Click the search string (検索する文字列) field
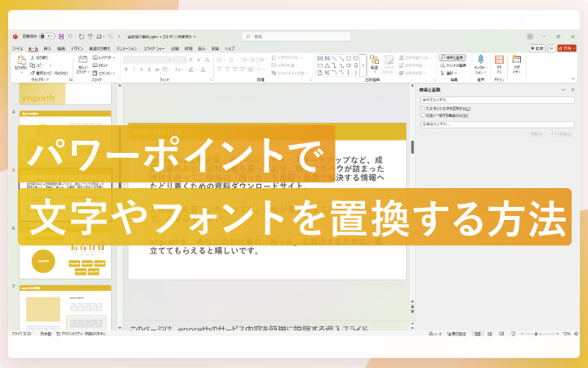 pyautogui.click(x=497, y=100)
